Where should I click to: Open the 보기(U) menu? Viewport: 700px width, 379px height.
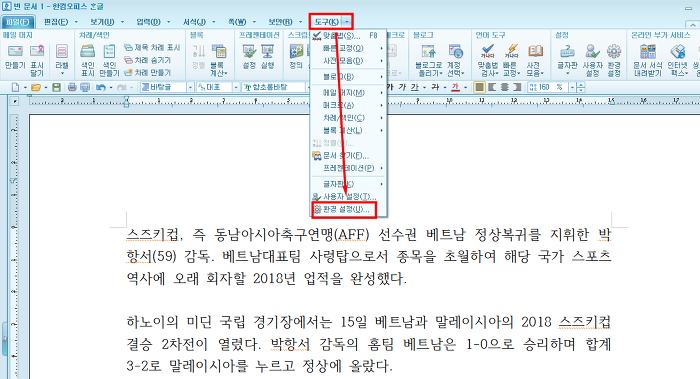[x=103, y=21]
